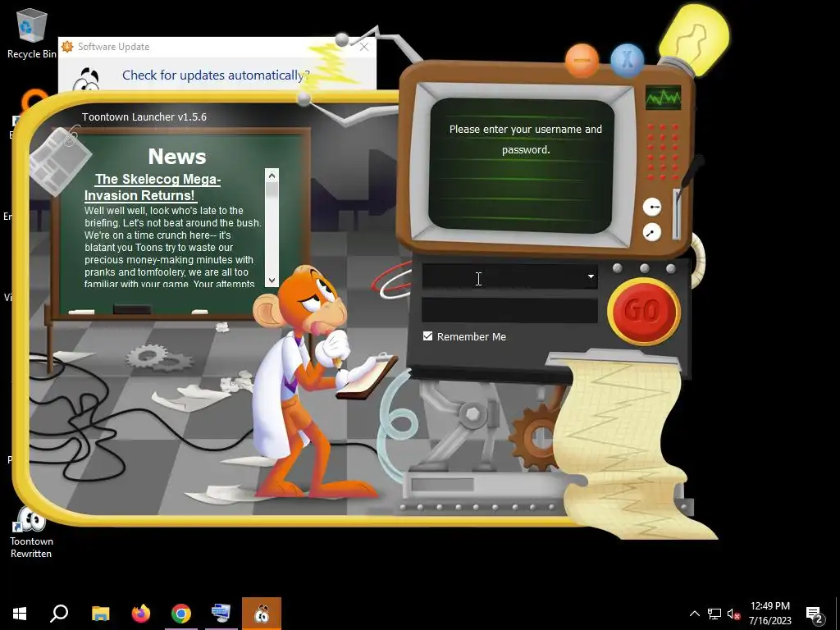Image resolution: width=840 pixels, height=630 pixels.
Task: Open the monitor app taskbar icon
Action: pos(221,614)
